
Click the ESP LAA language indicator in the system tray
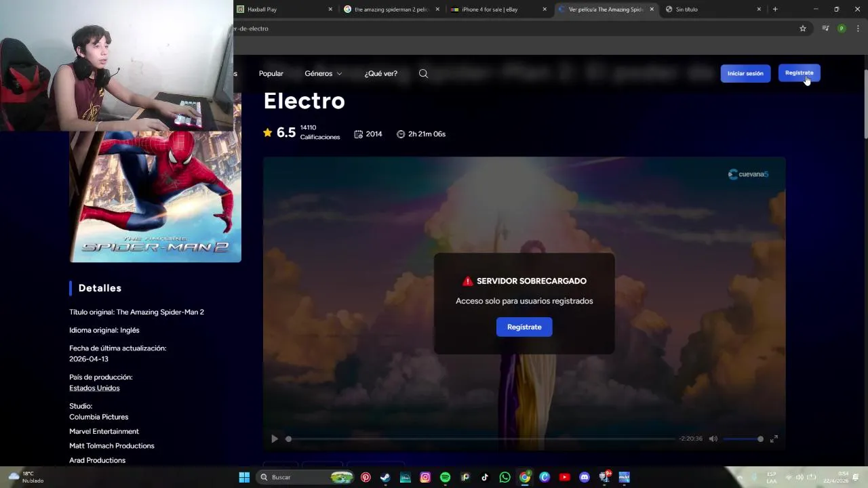tap(772, 477)
